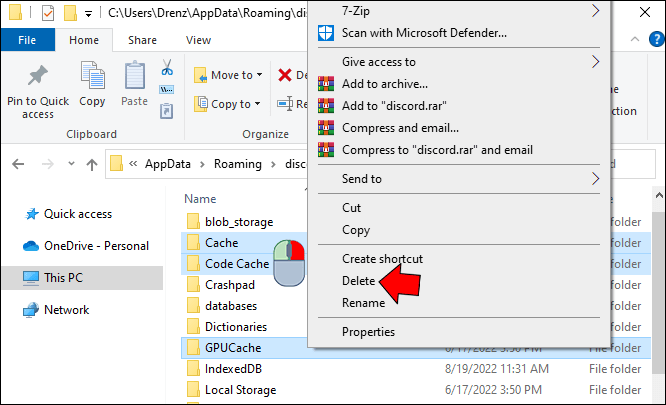This screenshot has width=666, height=405.
Task: Click the New folder icon in title bar
Action: coord(70,13)
